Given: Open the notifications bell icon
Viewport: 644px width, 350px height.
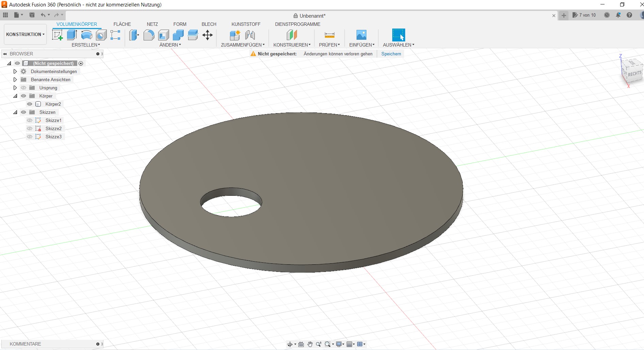Looking at the screenshot, I should click(618, 15).
